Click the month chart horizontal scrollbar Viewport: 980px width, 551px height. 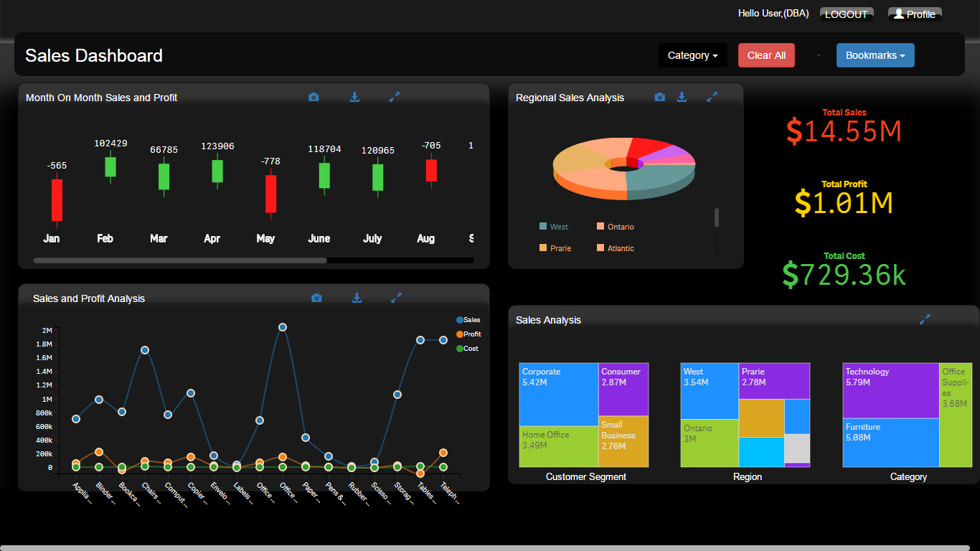point(179,260)
